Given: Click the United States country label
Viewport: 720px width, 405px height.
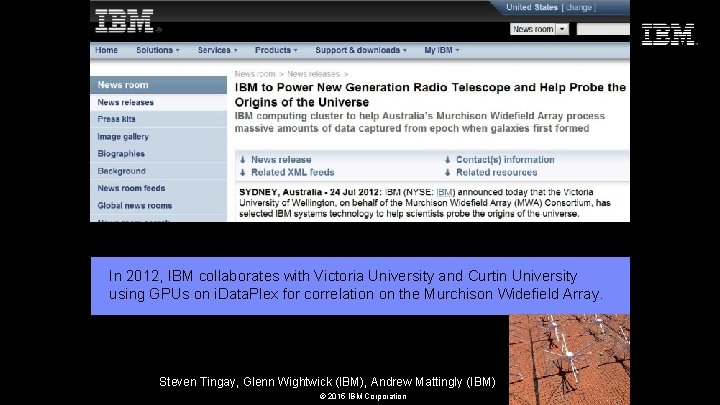Looking at the screenshot, I should pos(532,7).
